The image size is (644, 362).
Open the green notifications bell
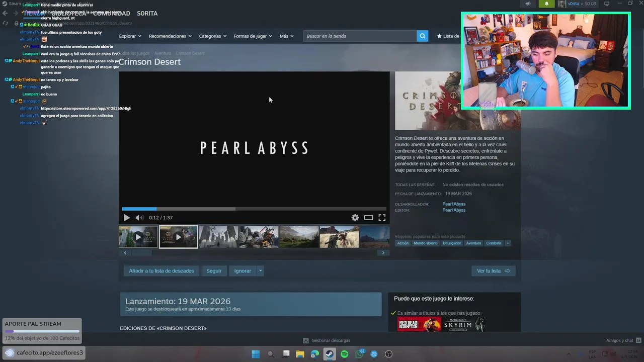[546, 4]
